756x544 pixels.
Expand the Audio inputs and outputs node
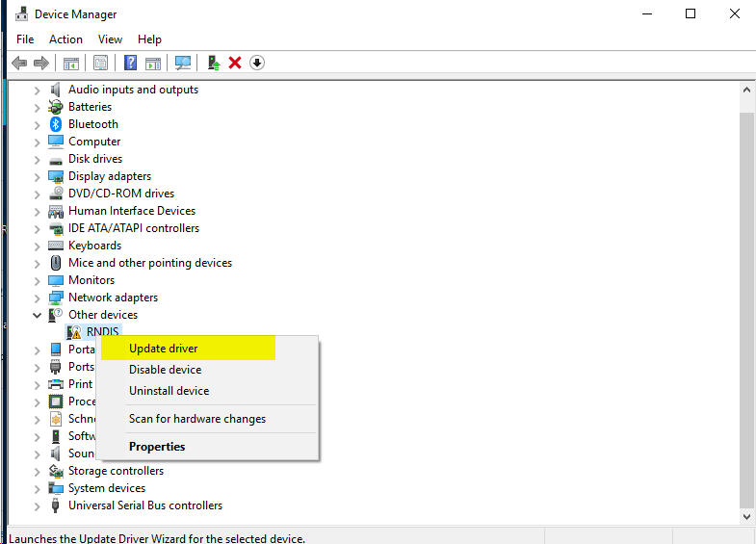tap(37, 91)
